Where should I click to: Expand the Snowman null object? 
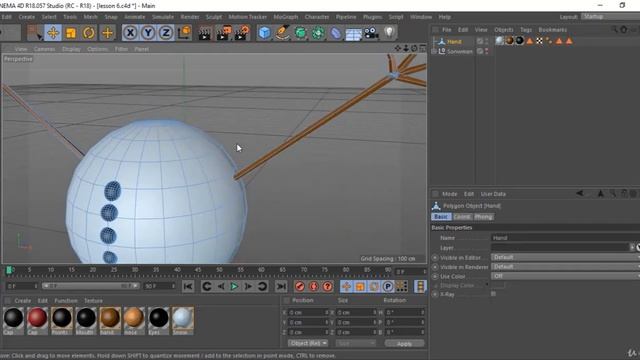pyautogui.click(x=434, y=51)
